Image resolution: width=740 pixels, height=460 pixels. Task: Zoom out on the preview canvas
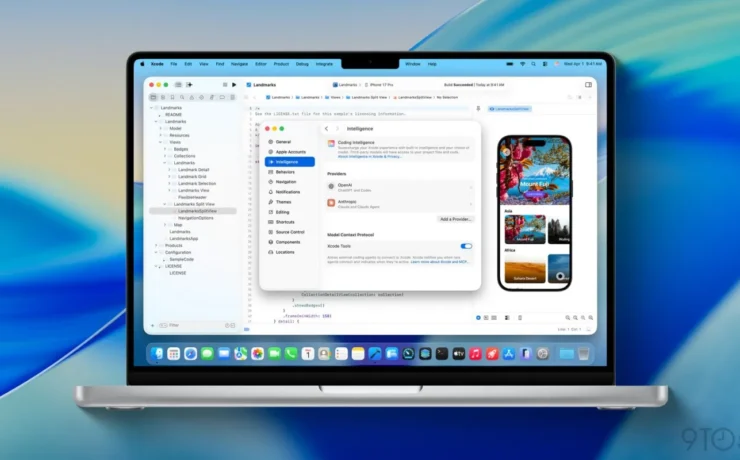click(568, 318)
